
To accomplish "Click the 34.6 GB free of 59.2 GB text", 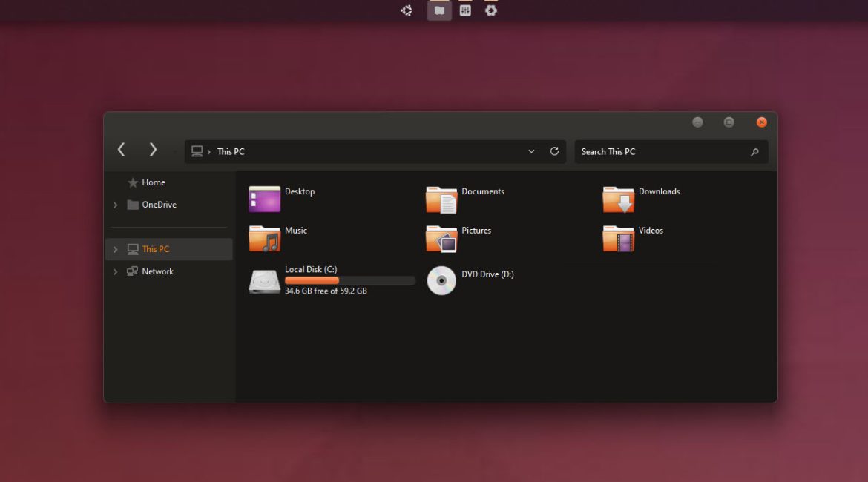I will (x=326, y=291).
